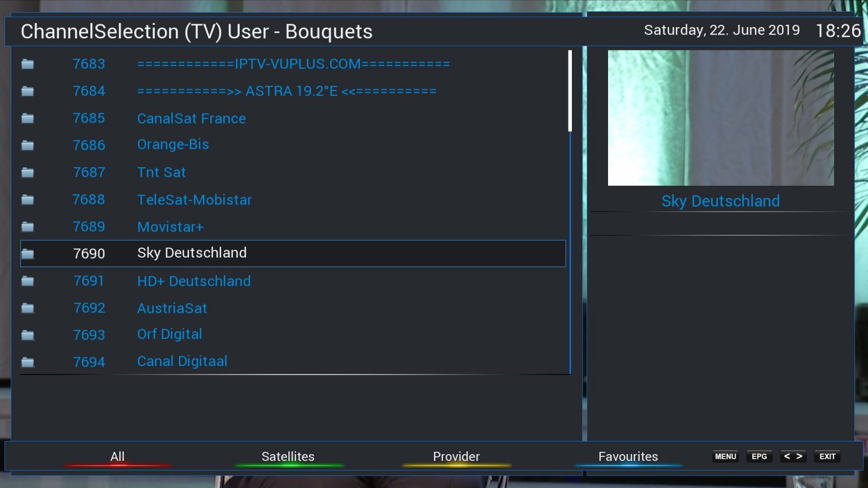
Task: Open the ASTRA 19.2°E separator entry
Action: pos(293,91)
